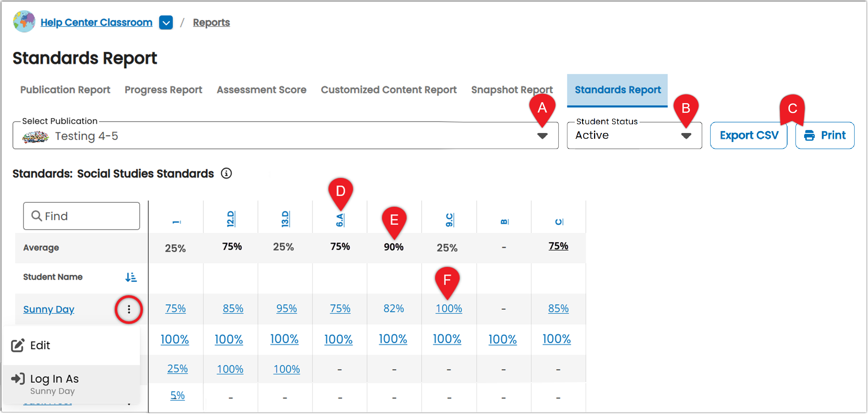
Task: Expand the classroom switcher blue chevron
Action: pyautogui.click(x=166, y=23)
